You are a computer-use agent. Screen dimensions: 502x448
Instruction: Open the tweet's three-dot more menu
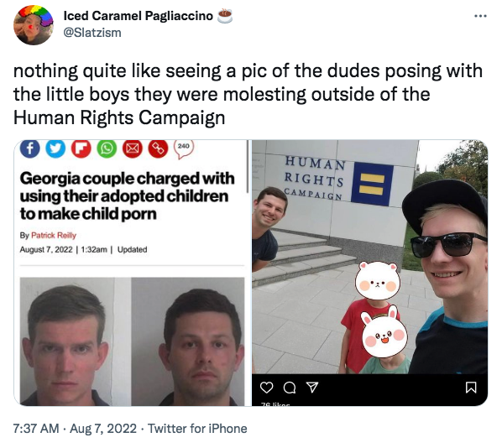click(480, 16)
